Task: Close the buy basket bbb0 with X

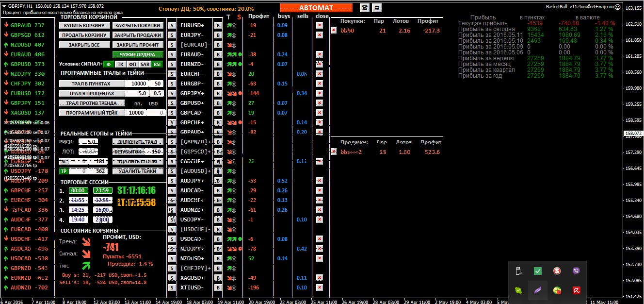Action: click(334, 30)
